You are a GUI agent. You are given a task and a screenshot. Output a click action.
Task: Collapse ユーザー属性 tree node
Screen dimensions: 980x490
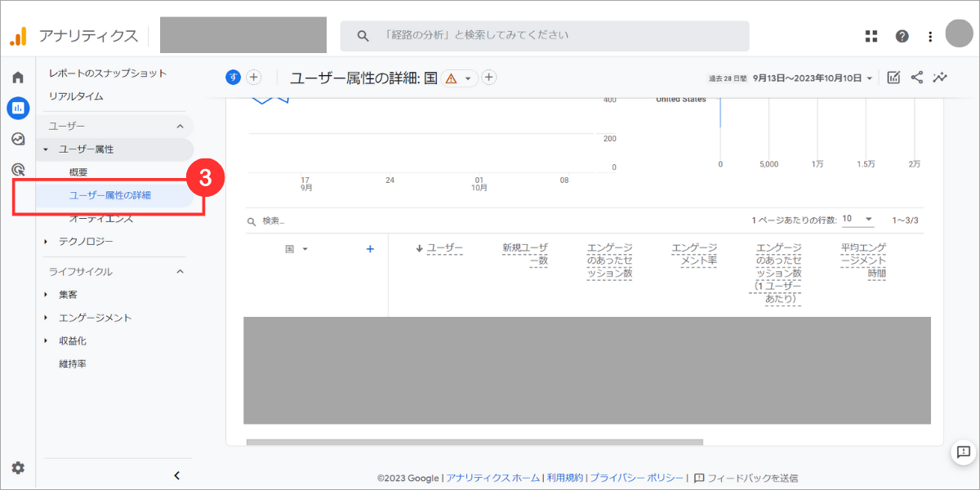46,149
